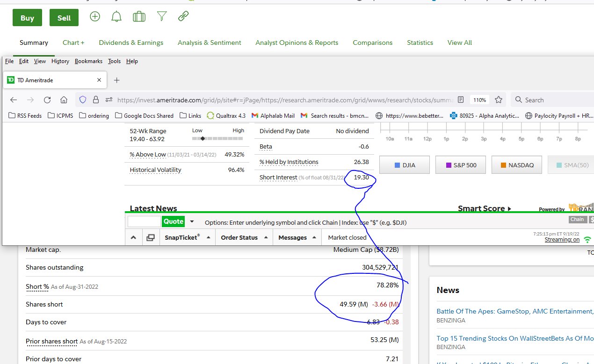Viewport: 594px width, 364px height.
Task: Open the Alphalab Mail bookmark
Action: coord(273,115)
